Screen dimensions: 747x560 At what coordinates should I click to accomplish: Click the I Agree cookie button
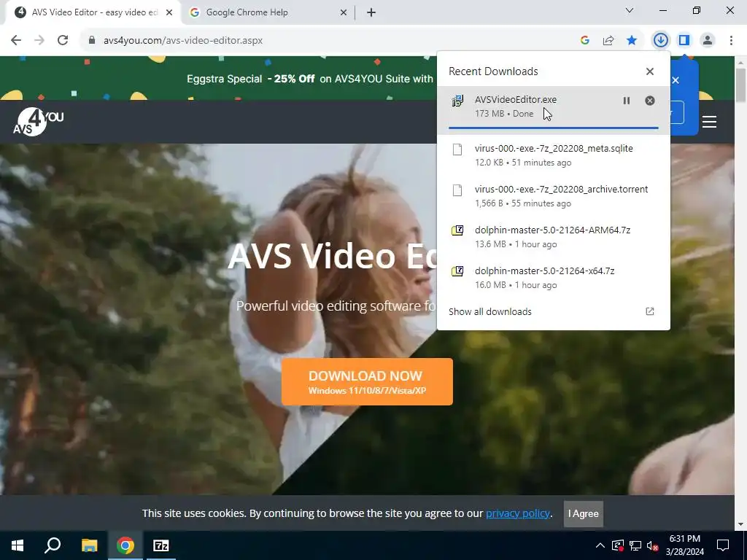pyautogui.click(x=583, y=514)
